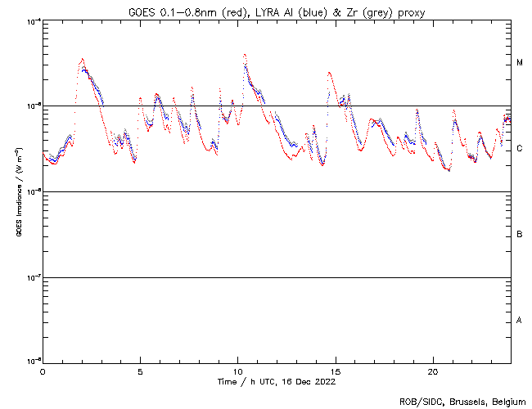Click the plot title mentioning GOES 0.1–0.8nm
Image resolution: width=532 pixels, height=409 pixels.
(275, 11)
